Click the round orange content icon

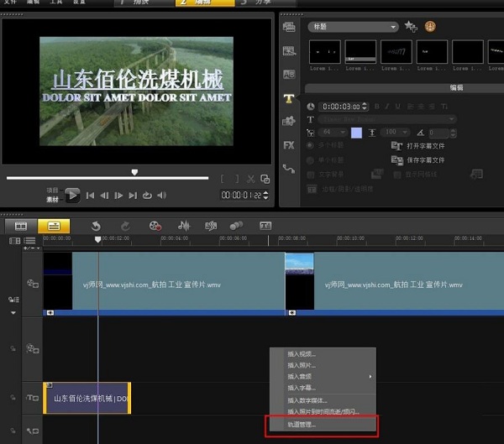pyautogui.click(x=430, y=26)
